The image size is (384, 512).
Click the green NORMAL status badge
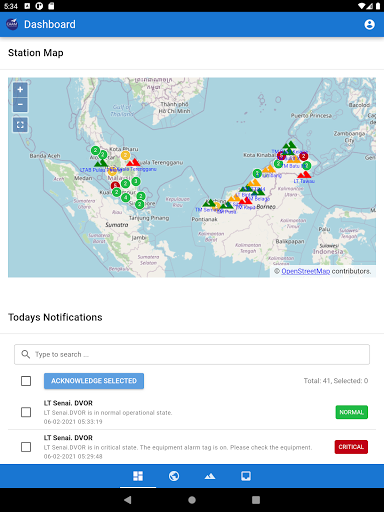(352, 412)
